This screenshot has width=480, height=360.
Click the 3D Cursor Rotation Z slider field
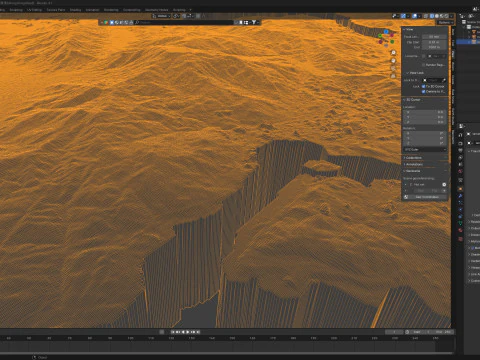[425, 143]
